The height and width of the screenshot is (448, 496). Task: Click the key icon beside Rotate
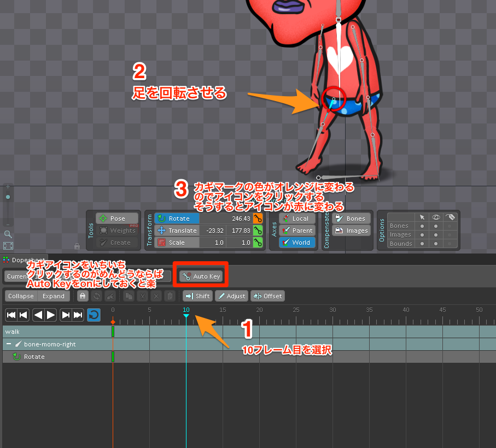[258, 218]
